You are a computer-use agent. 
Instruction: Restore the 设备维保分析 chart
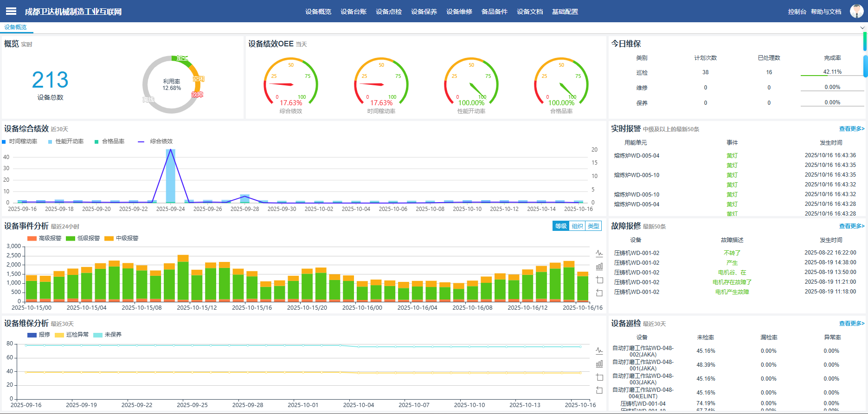tap(599, 390)
